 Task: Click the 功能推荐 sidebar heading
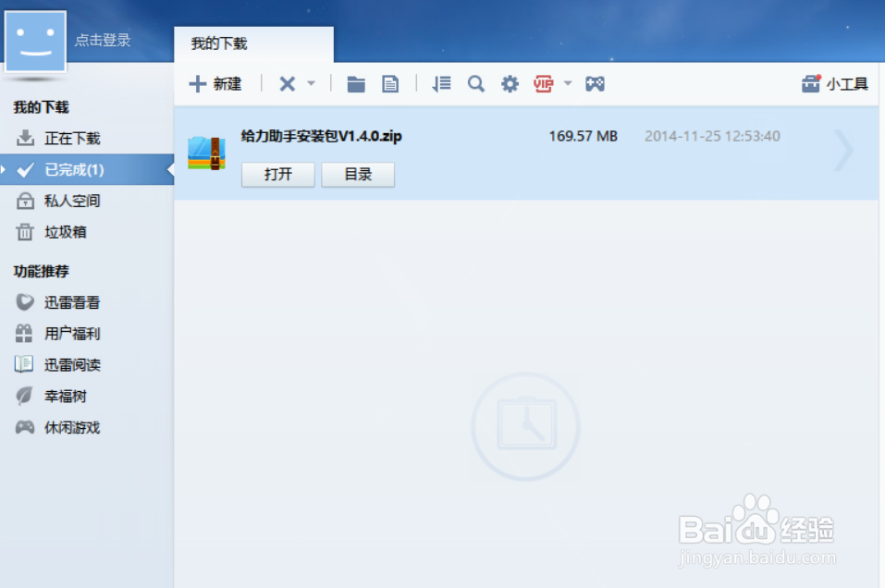tap(42, 272)
